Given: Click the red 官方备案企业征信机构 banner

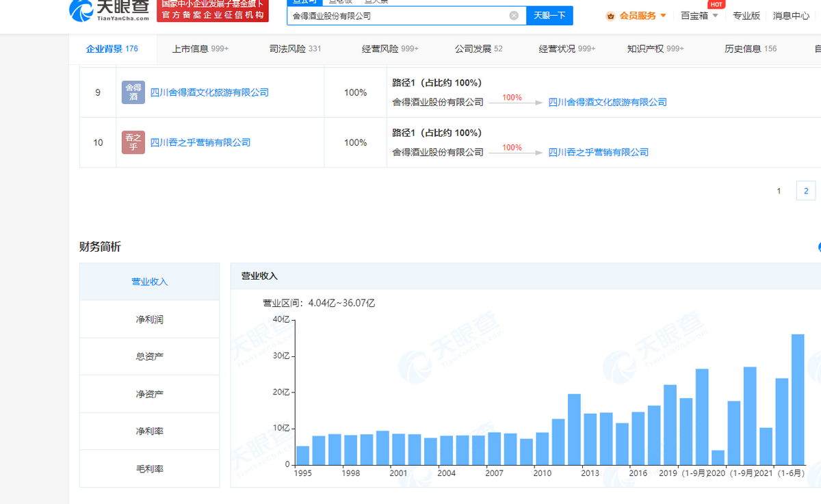Looking at the screenshot, I should pyautogui.click(x=213, y=10).
